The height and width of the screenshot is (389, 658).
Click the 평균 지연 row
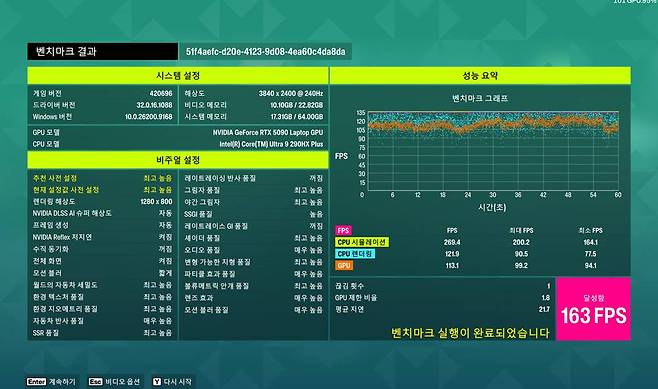click(x=442, y=309)
